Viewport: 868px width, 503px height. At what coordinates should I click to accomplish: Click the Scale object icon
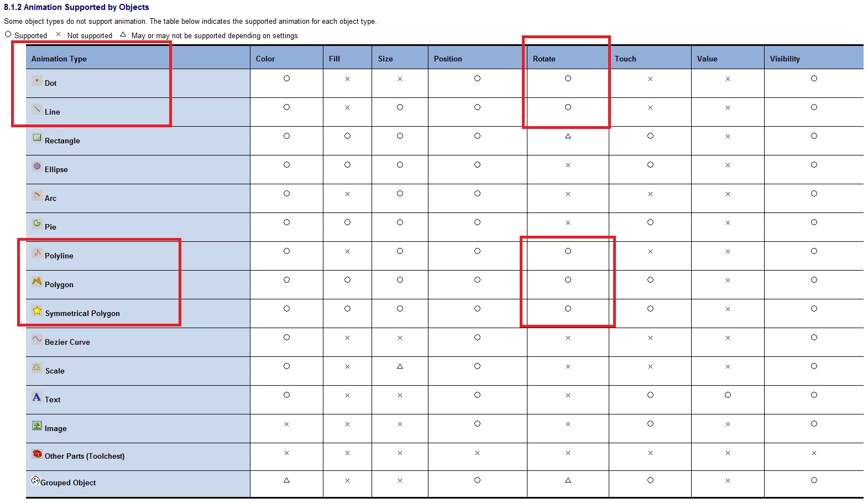click(x=36, y=367)
